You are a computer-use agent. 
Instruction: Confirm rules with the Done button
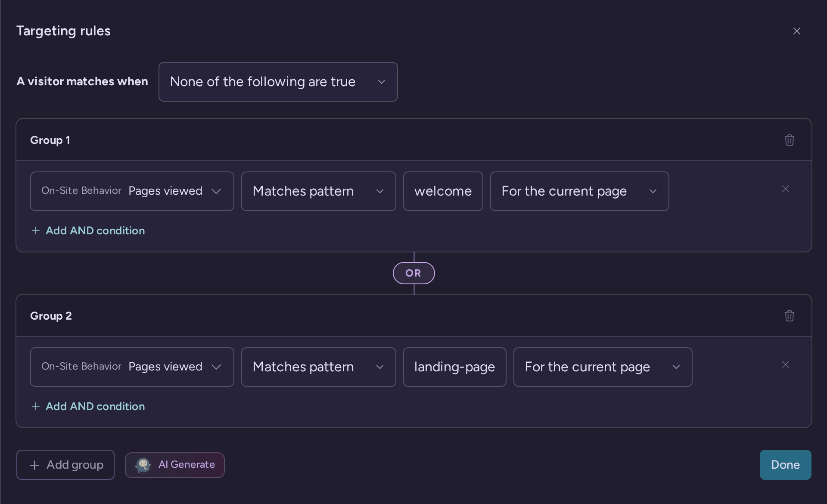click(x=785, y=465)
